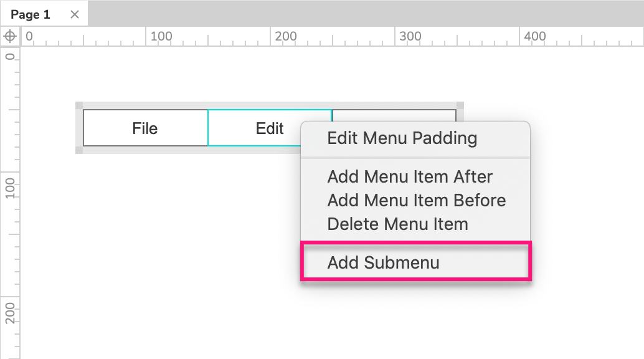Choose Edit Menu Padding from context menu
This screenshot has height=359, width=644.
pos(402,138)
